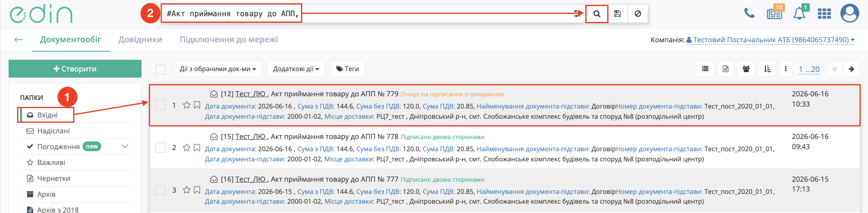Open the apps grid icon
The height and width of the screenshot is (213, 868).
point(824,14)
